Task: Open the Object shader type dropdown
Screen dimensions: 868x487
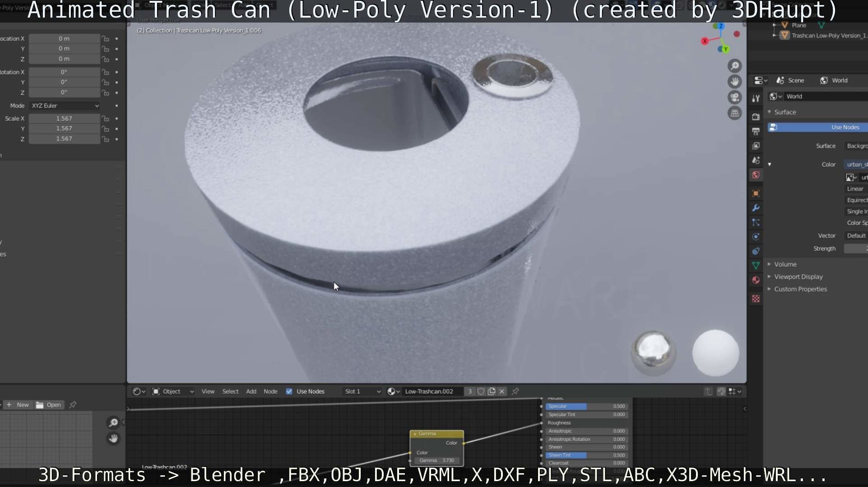Action: 173,391
